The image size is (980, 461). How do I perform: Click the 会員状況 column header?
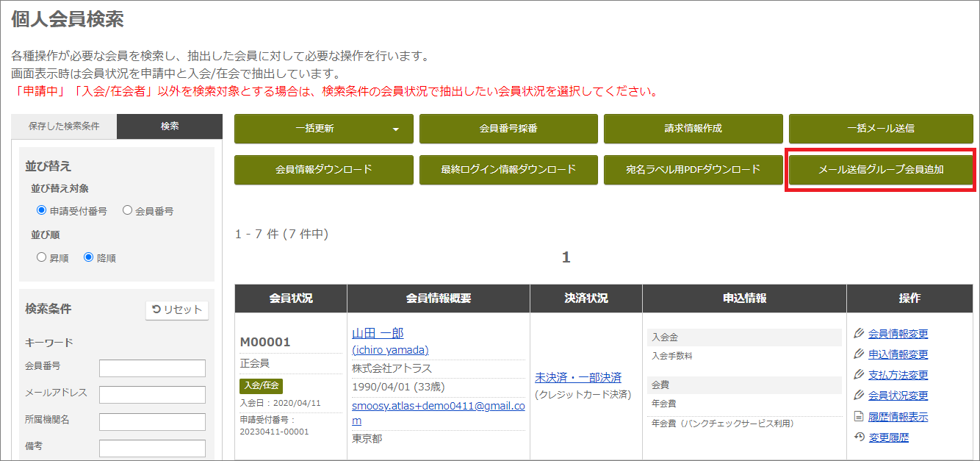click(291, 299)
